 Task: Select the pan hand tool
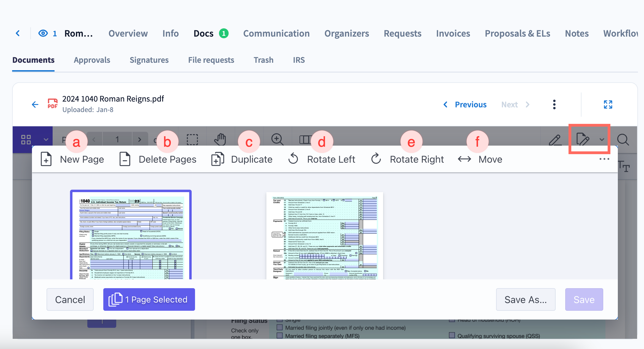220,140
